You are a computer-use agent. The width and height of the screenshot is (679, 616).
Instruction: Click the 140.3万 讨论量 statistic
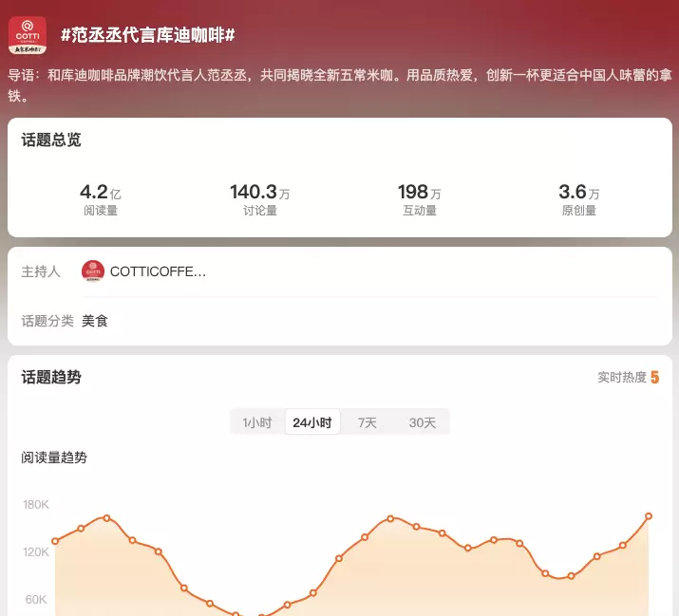(x=259, y=199)
